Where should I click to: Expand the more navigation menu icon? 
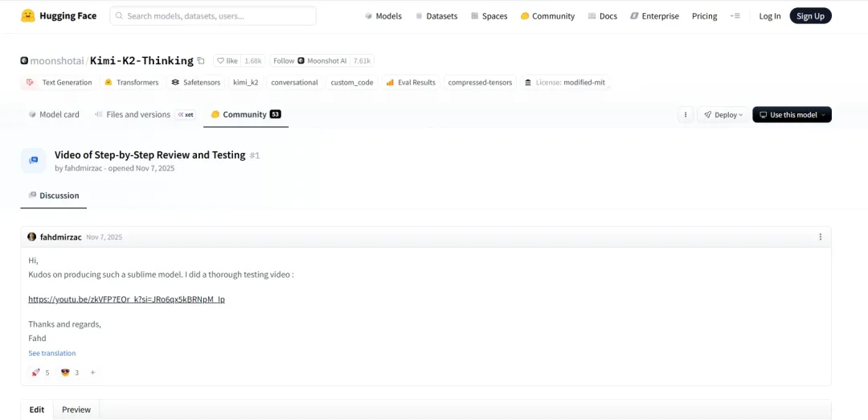(735, 16)
